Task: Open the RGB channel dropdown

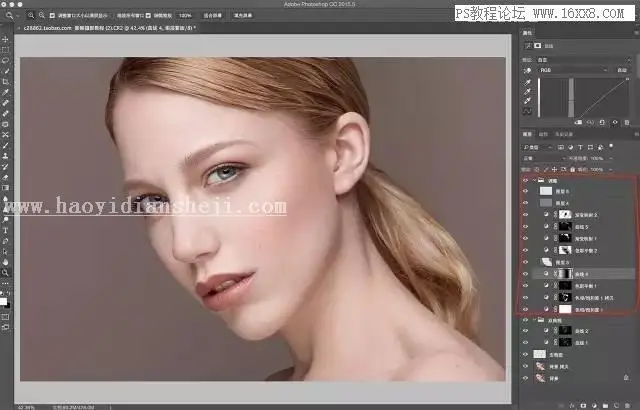Action: (x=573, y=70)
